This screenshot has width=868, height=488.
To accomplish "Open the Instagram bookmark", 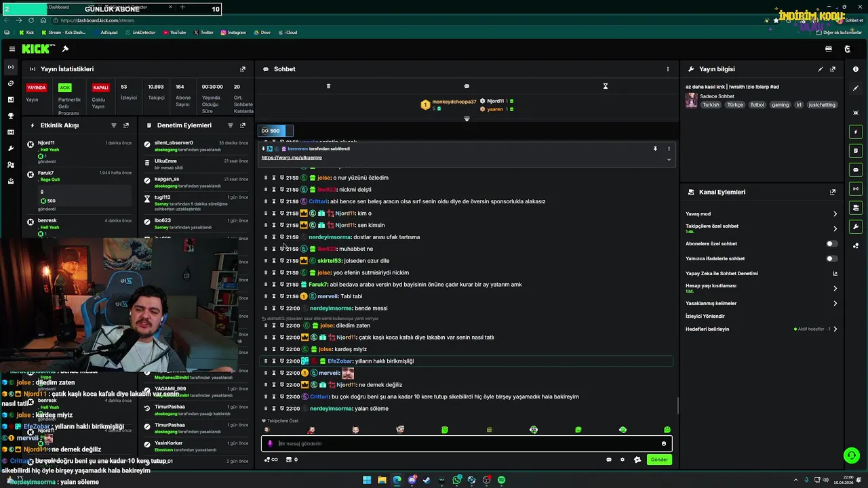I will [233, 33].
